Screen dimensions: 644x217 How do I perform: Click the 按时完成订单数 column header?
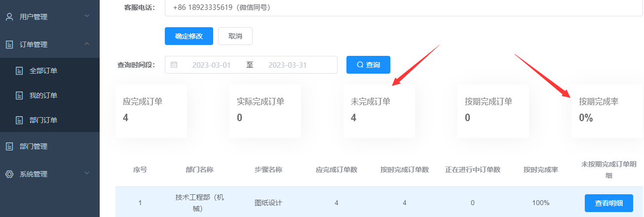tap(405, 170)
